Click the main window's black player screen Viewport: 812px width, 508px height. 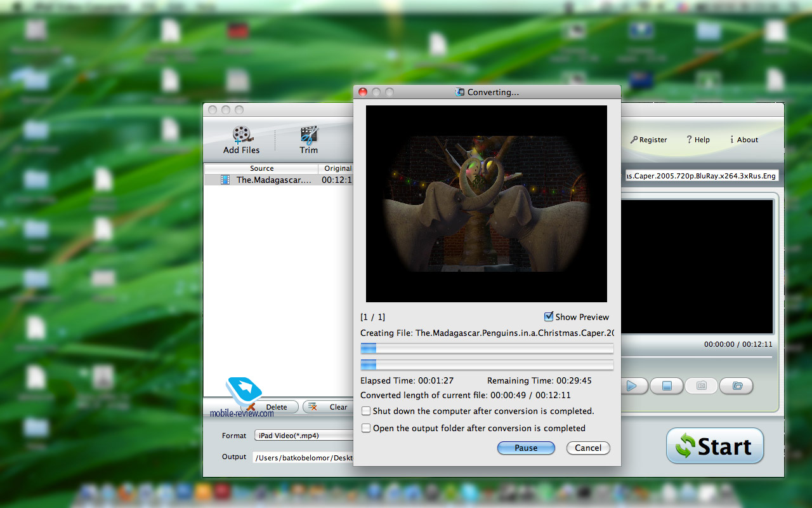(697, 267)
